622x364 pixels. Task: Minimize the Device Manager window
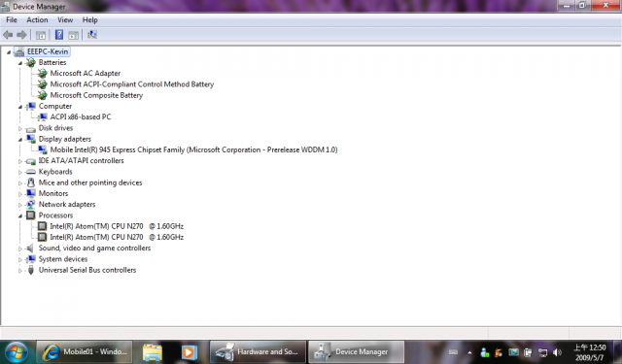567,6
